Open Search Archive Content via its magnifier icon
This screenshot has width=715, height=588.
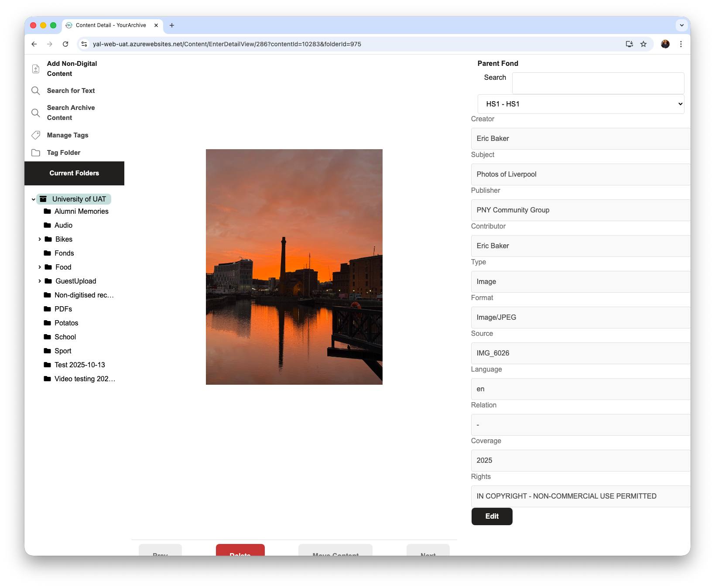pos(36,113)
